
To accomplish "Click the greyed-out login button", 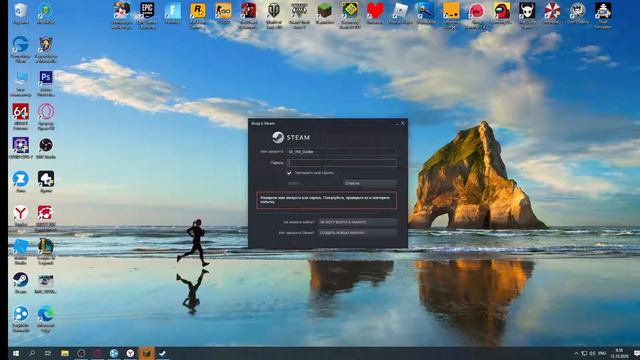I will coord(313,183).
